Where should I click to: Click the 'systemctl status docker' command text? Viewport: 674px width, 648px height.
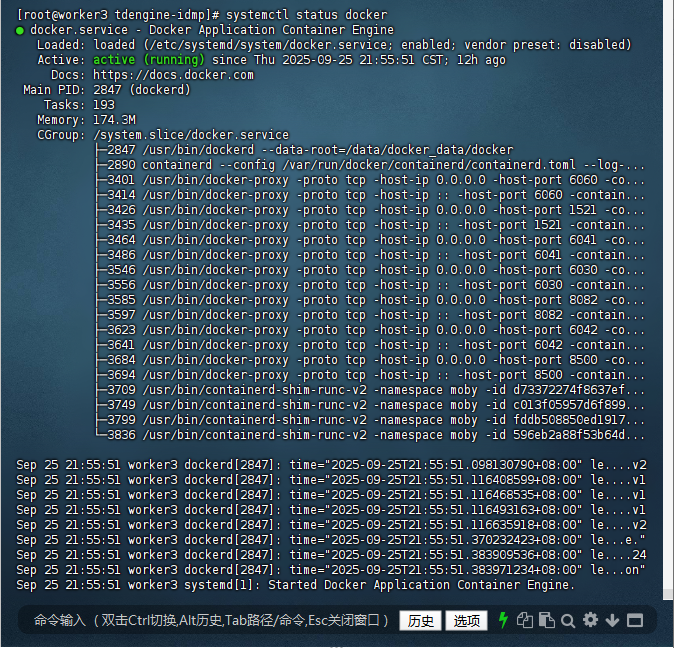coord(306,15)
